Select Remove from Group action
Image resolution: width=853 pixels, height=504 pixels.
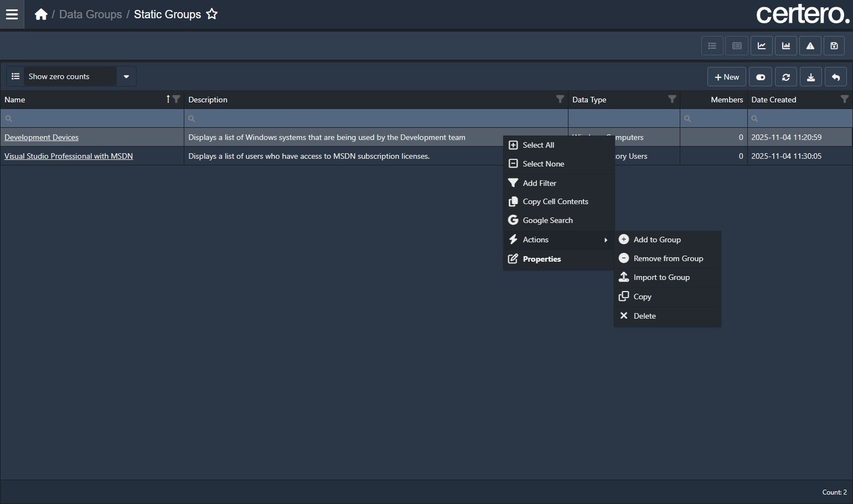coord(667,258)
